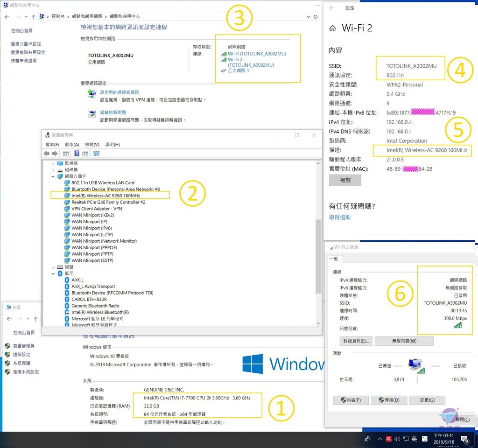The image size is (478, 448).
Task: Open recent locations dropdown in System window
Action: 28,319
